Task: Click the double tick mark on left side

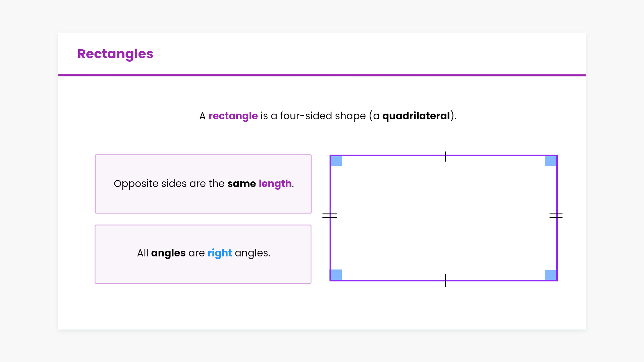Action: point(330,216)
